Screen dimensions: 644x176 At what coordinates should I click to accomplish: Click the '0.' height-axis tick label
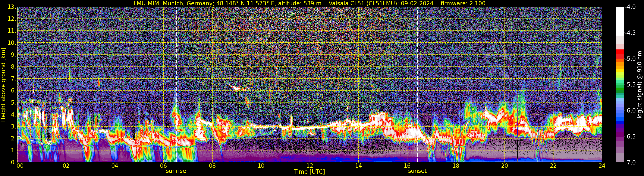tap(13, 162)
